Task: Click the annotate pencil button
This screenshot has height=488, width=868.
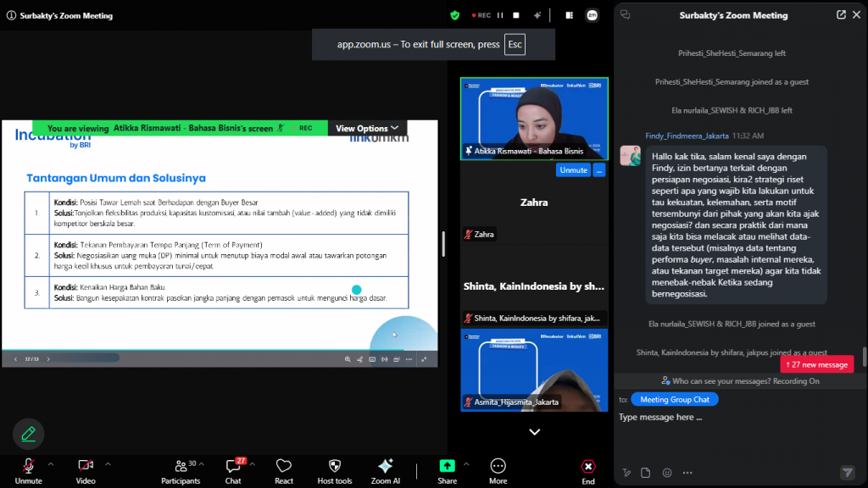Action: (x=28, y=434)
